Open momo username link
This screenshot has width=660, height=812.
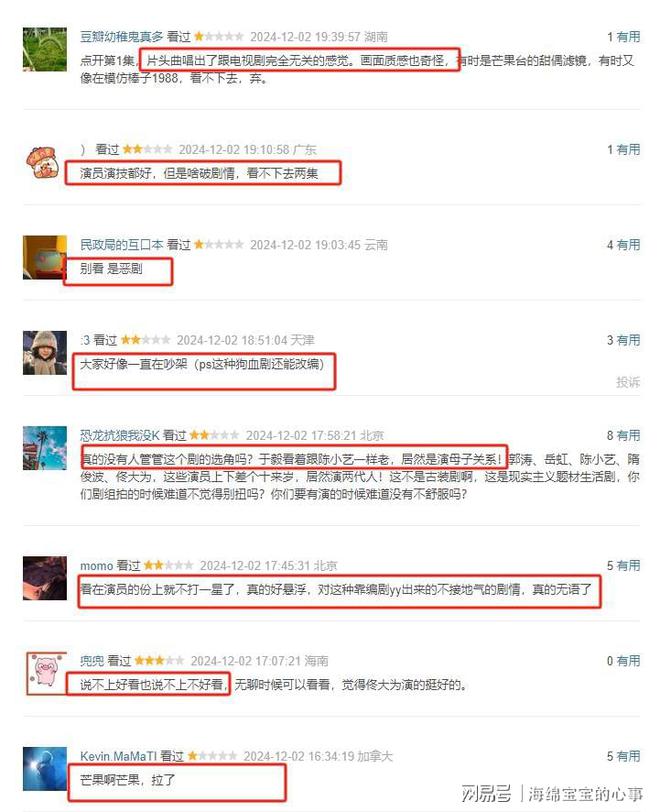coord(96,566)
